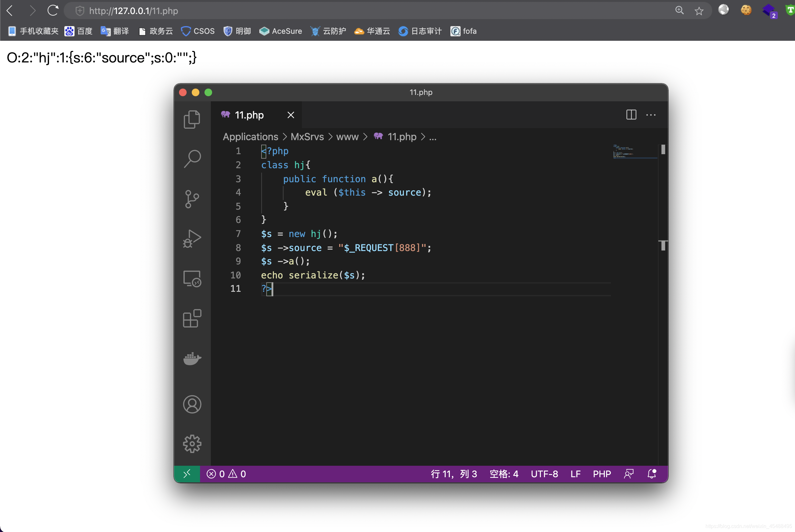
Task: Change language mode PHP
Action: [x=602, y=474]
